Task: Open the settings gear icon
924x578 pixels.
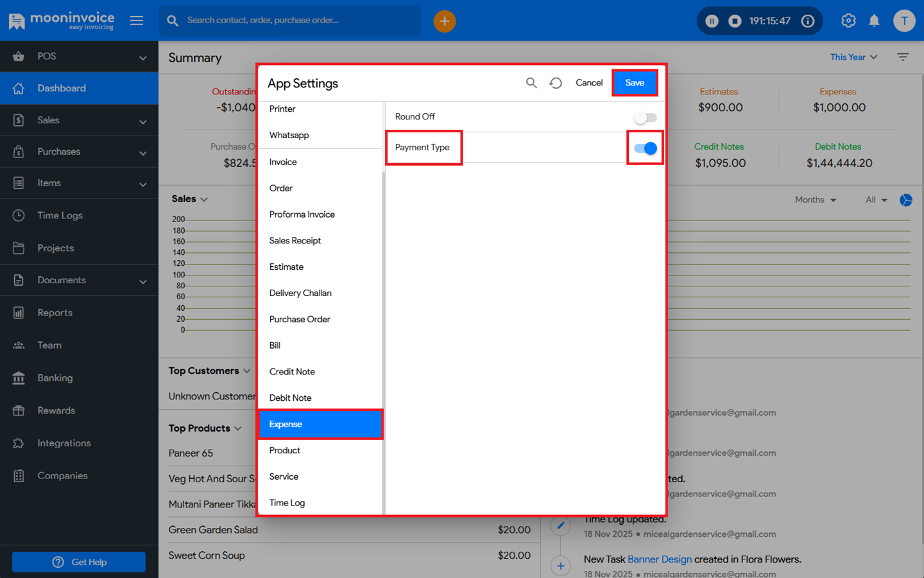Action: pyautogui.click(x=848, y=21)
